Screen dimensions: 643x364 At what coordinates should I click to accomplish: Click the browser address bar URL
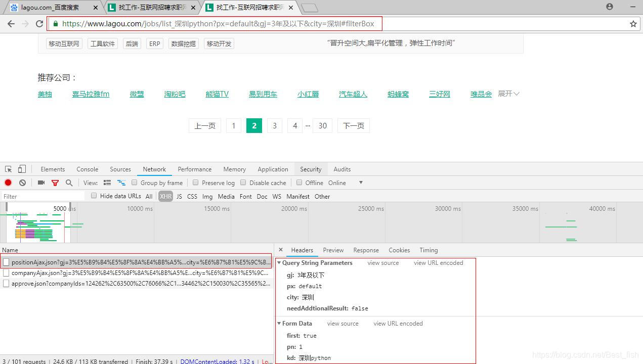click(x=218, y=24)
